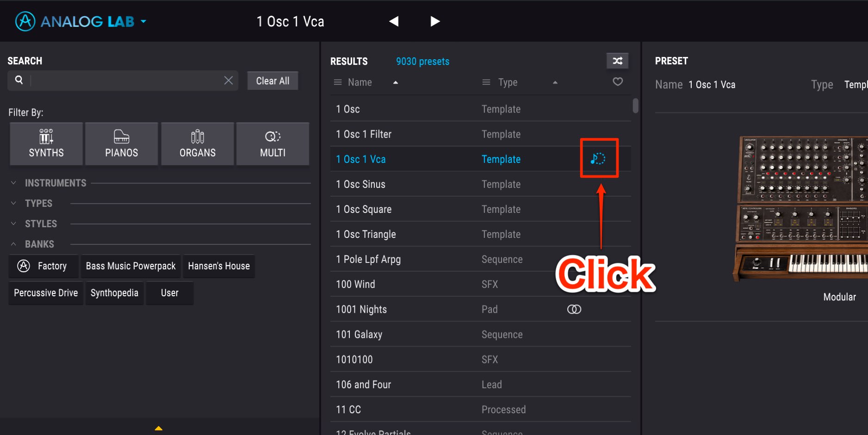The image size is (868, 435).
Task: Select the 1 Osc Triangle preset
Action: coord(481,234)
